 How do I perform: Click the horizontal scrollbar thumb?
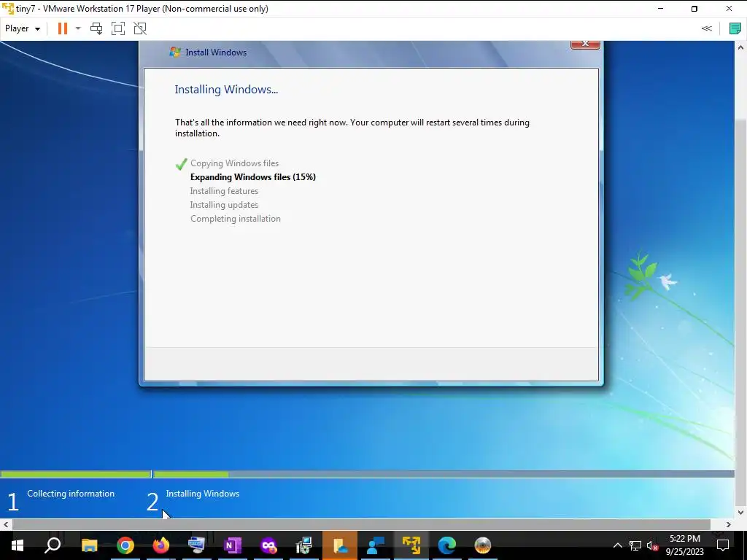point(361,525)
